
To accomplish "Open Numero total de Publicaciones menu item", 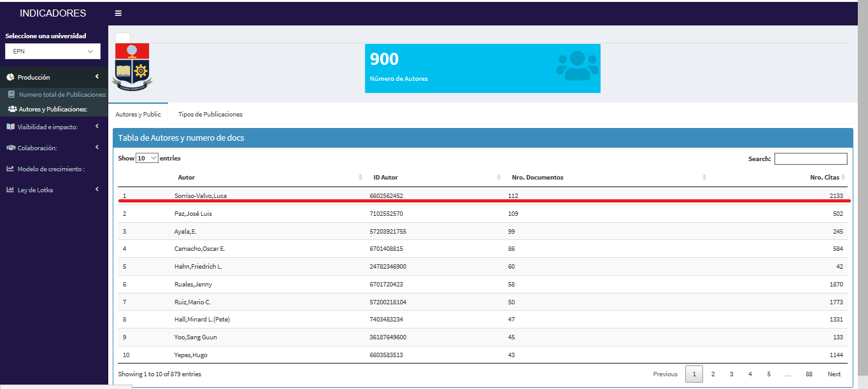I will point(62,94).
